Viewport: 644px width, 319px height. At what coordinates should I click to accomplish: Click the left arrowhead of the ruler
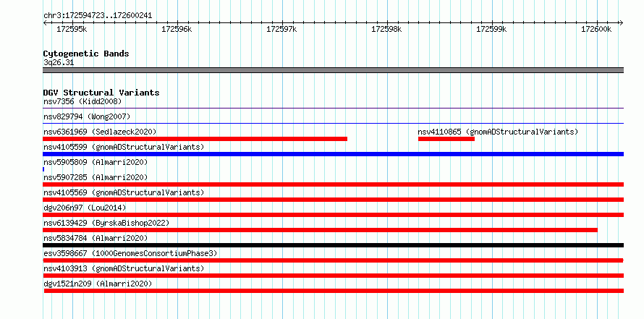click(45, 23)
